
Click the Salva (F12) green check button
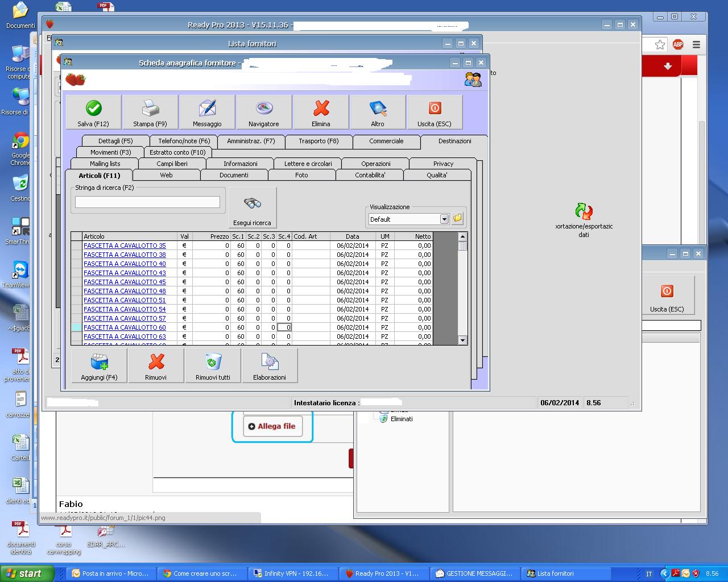pyautogui.click(x=94, y=112)
